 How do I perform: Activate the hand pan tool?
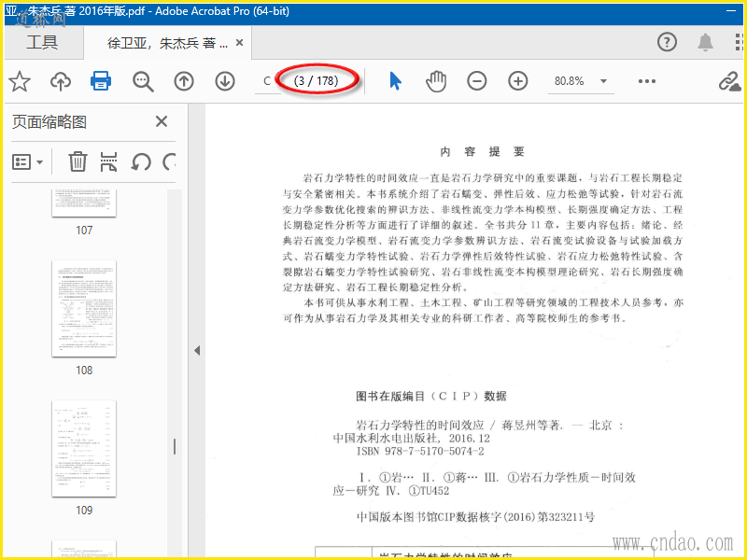coord(436,81)
